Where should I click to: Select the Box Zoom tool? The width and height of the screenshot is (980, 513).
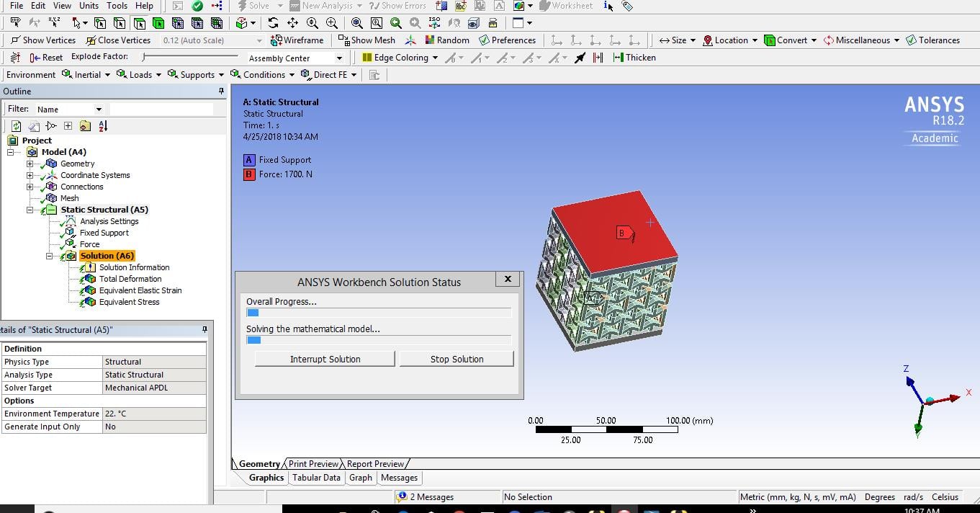pyautogui.click(x=332, y=23)
